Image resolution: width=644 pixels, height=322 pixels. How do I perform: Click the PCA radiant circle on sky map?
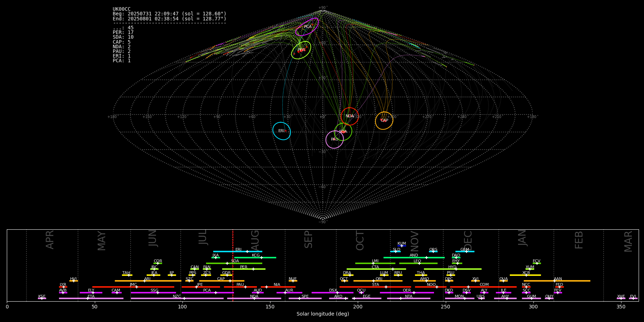[x=307, y=27]
